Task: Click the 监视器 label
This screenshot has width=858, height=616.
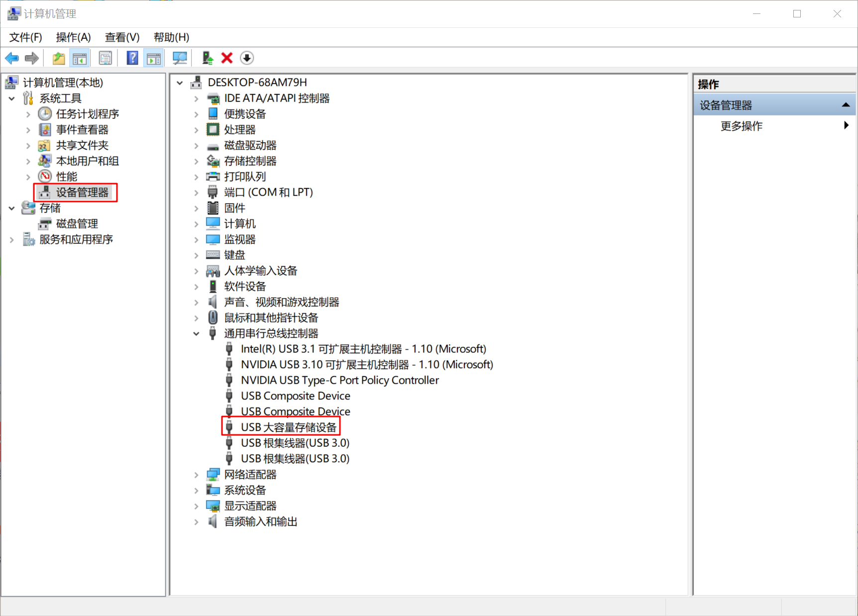Action: point(240,239)
